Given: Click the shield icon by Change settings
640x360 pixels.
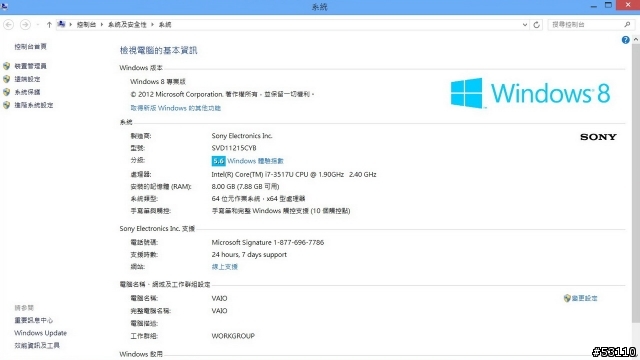Looking at the screenshot, I should (567, 298).
